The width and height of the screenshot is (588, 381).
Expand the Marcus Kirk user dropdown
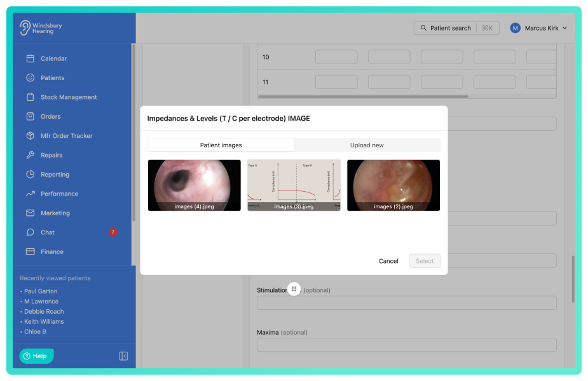pos(538,28)
